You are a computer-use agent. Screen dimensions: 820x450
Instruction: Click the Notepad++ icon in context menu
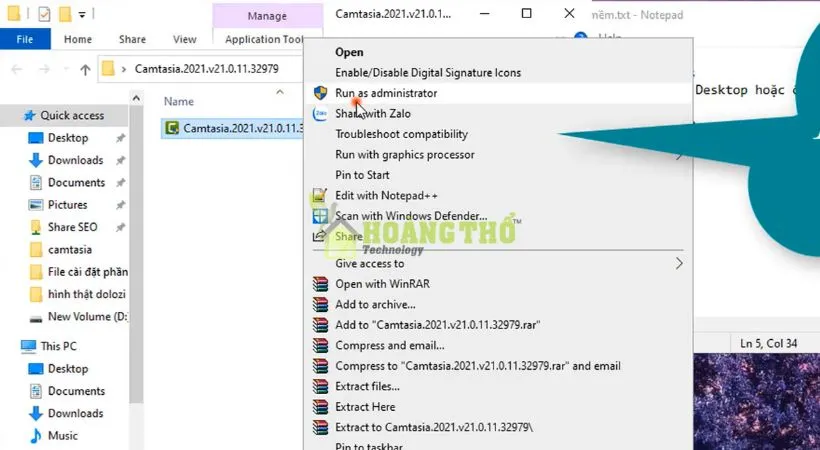tap(320, 196)
